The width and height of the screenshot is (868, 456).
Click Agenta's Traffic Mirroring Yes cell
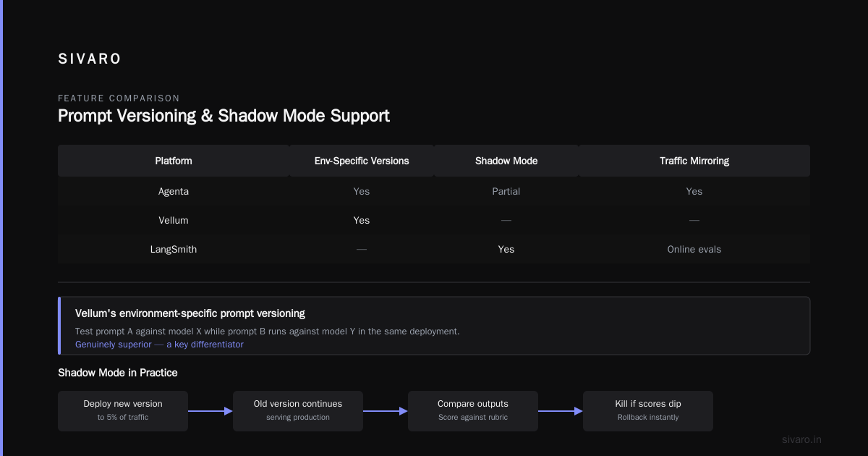point(694,192)
